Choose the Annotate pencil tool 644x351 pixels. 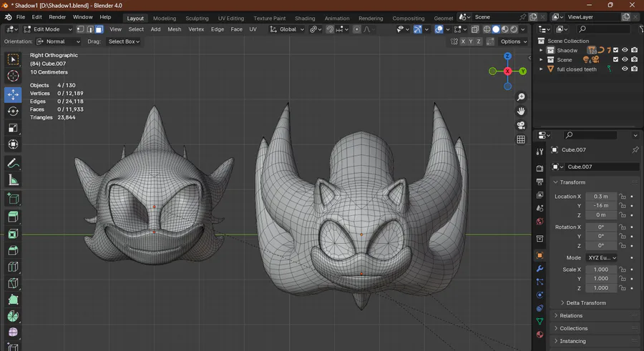[13, 164]
